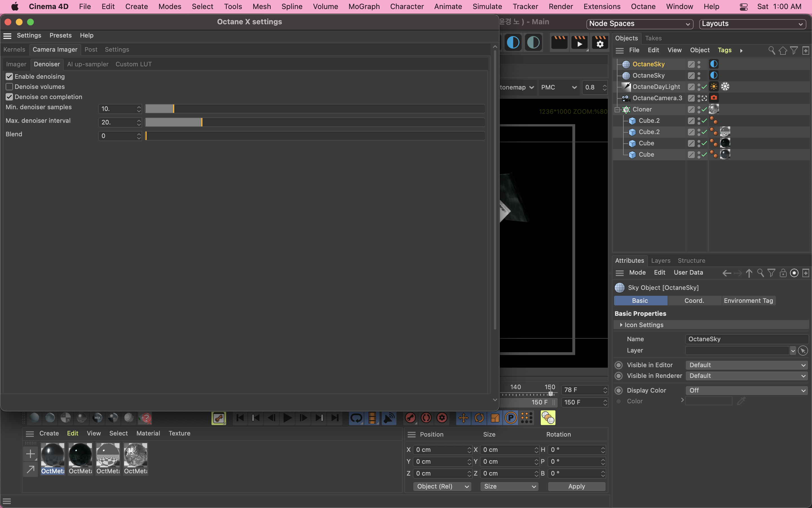Toggle the Rotation key icon
The height and width of the screenshot is (508, 812).
point(479,418)
